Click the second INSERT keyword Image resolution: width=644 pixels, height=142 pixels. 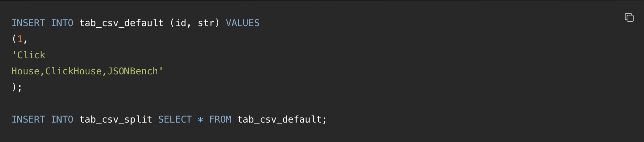pos(28,119)
